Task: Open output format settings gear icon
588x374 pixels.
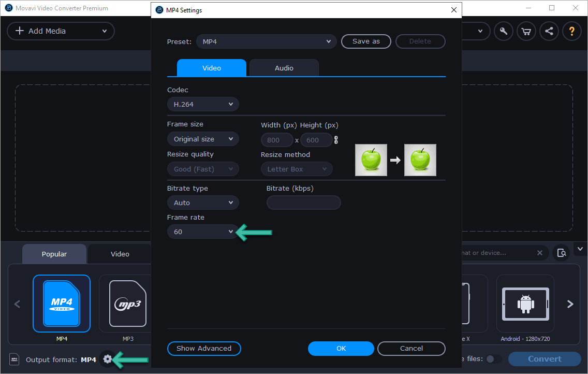Action: point(107,359)
